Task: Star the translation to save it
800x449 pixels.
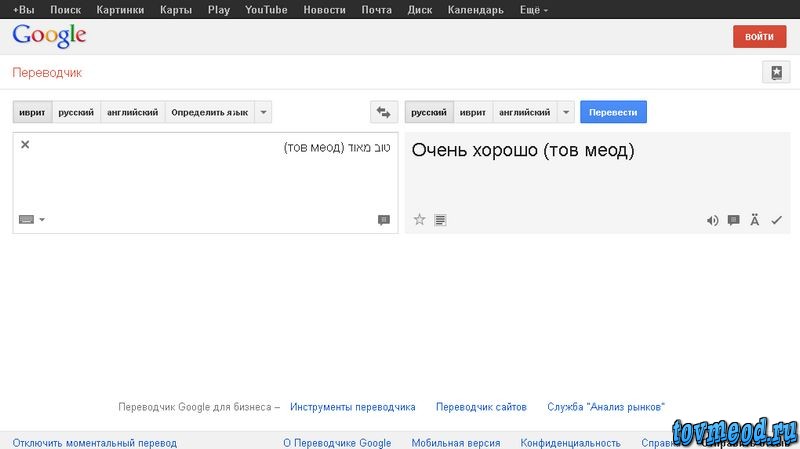Action: coord(419,220)
